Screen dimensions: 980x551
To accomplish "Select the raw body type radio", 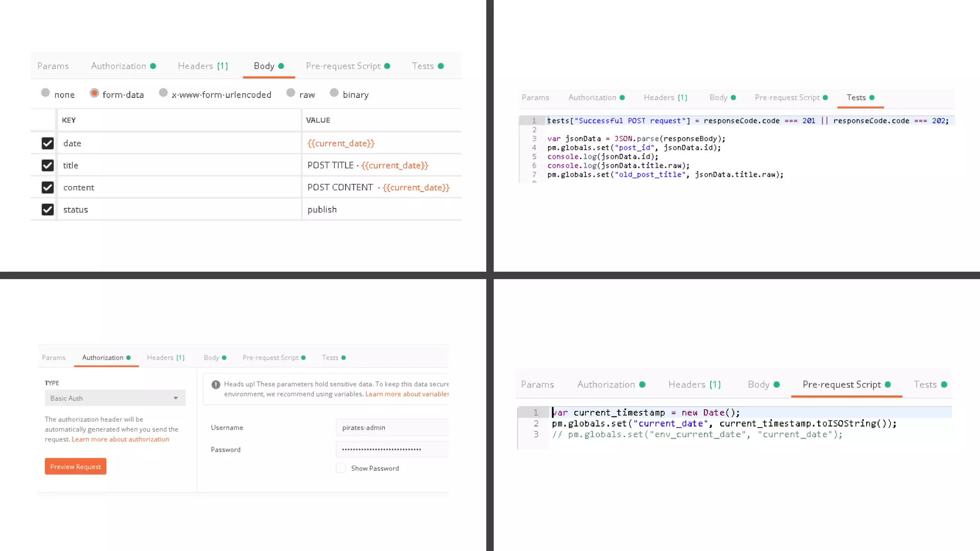I will click(x=290, y=93).
